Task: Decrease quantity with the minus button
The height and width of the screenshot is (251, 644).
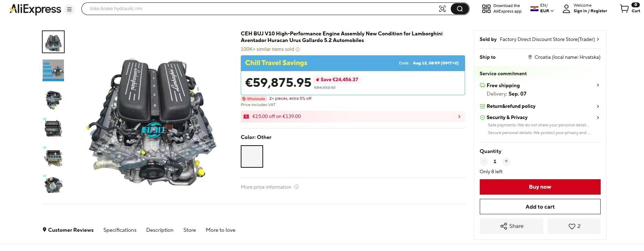Action: point(484,161)
